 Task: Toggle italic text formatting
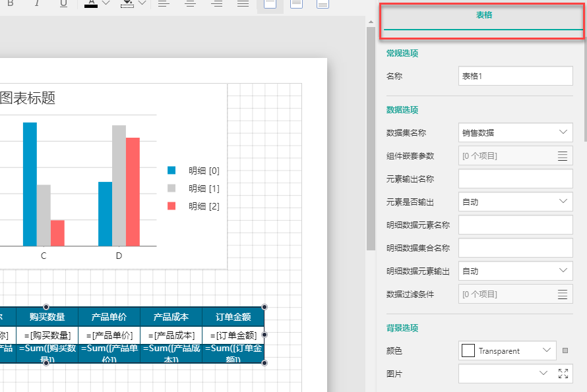point(37,3)
